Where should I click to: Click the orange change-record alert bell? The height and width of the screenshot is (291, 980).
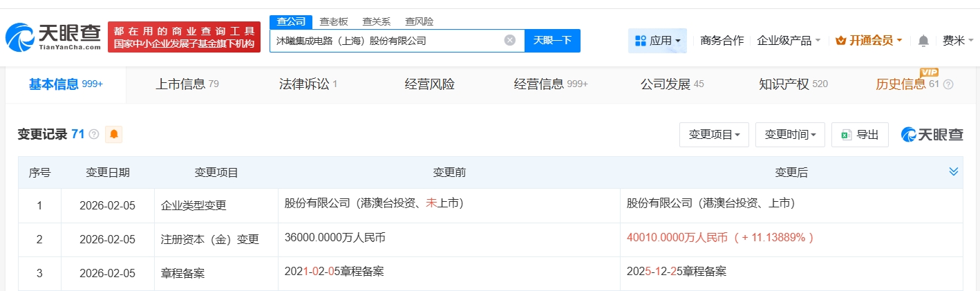tap(113, 134)
